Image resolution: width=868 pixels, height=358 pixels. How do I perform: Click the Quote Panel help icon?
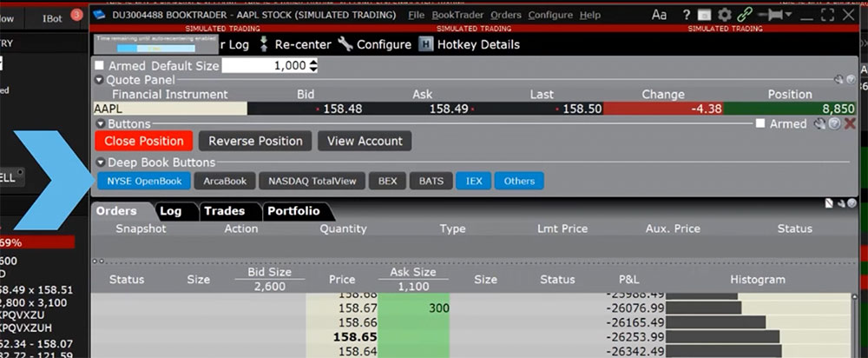pyautogui.click(x=852, y=80)
